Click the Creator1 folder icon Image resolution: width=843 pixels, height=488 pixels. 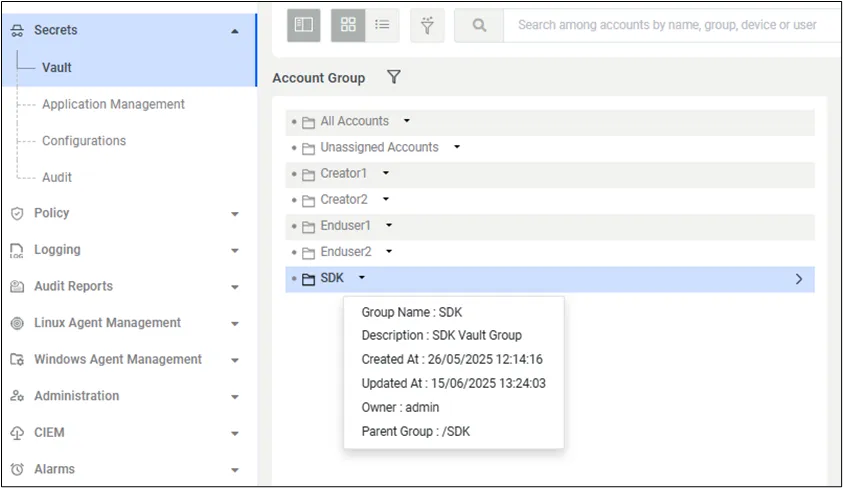pyautogui.click(x=308, y=175)
